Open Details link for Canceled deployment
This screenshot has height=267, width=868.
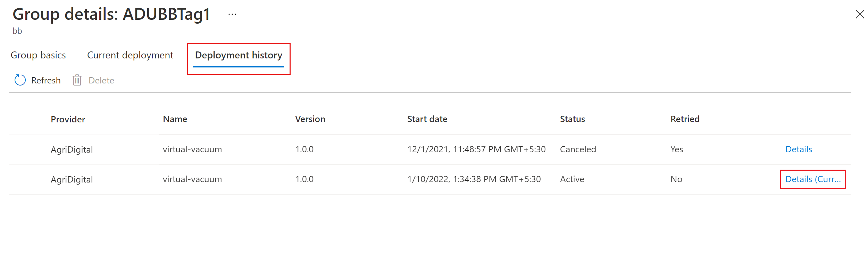click(799, 149)
